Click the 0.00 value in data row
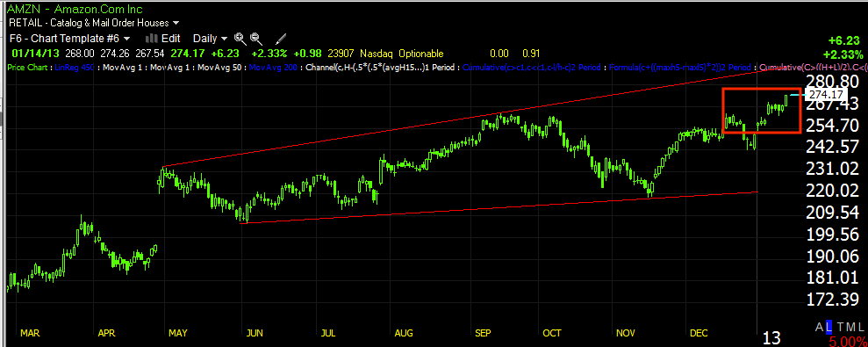 coord(500,54)
